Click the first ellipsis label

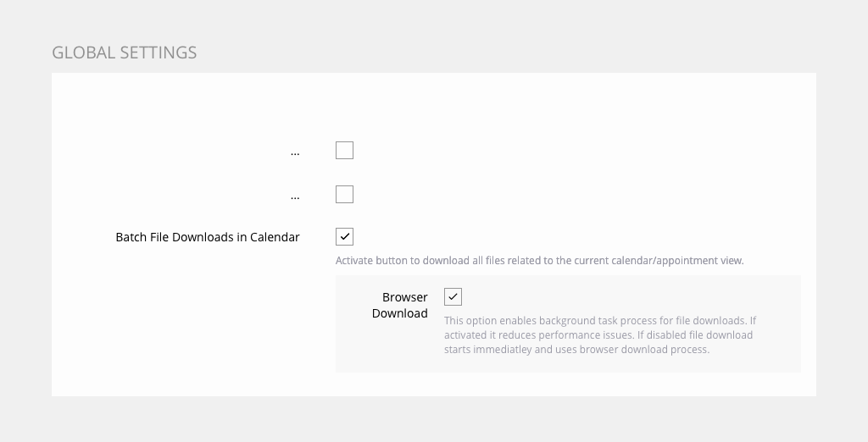click(x=295, y=152)
